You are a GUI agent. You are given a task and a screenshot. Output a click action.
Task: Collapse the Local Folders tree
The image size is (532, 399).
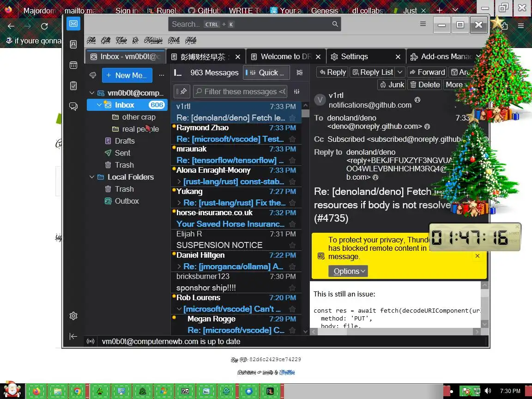[91, 177]
